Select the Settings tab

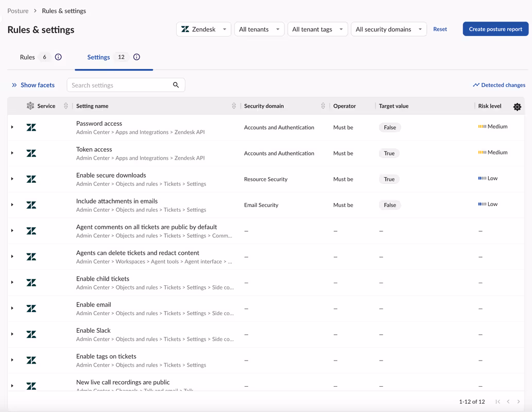click(99, 57)
